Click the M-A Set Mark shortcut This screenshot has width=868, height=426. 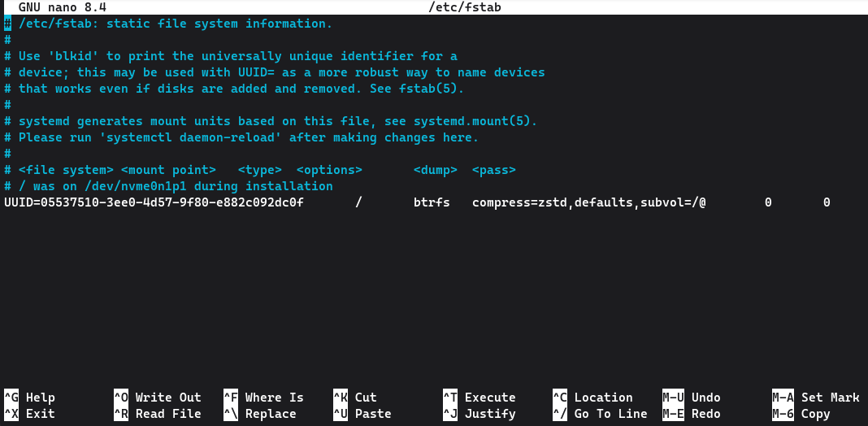pyautogui.click(x=816, y=398)
